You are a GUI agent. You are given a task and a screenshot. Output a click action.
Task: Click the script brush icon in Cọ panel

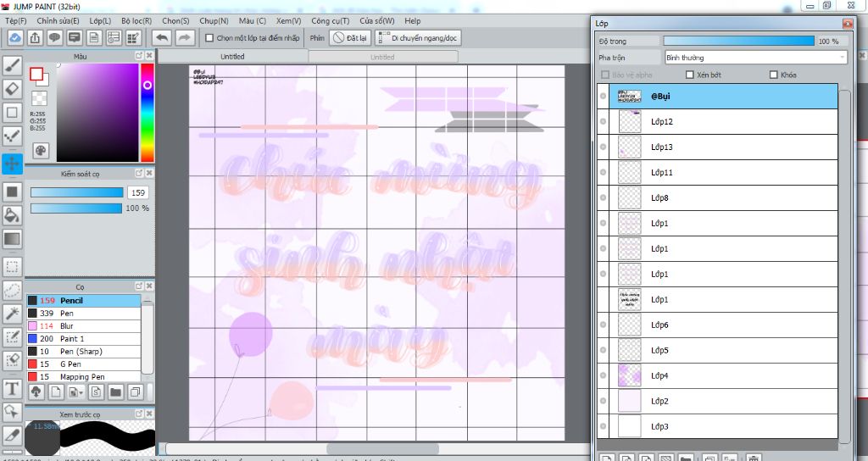pyautogui.click(x=95, y=392)
